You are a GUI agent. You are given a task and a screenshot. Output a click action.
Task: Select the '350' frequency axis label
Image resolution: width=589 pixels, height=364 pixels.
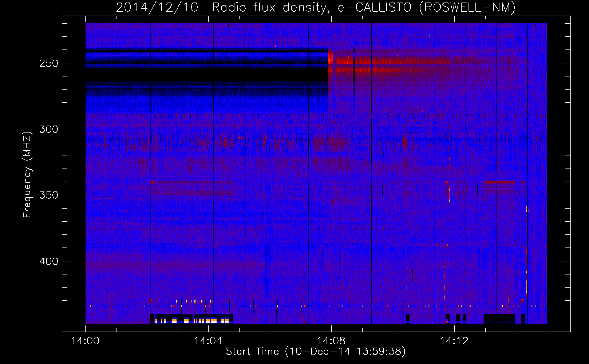pos(49,195)
